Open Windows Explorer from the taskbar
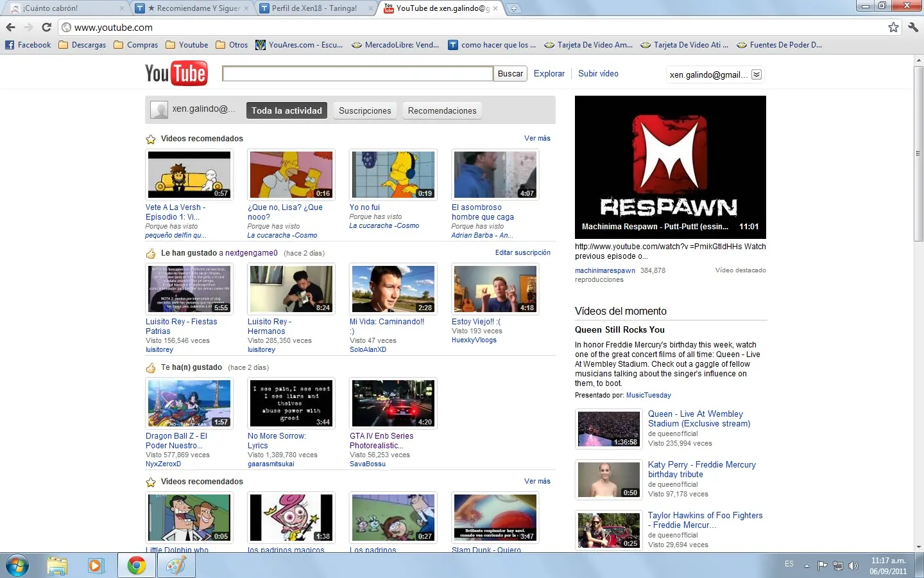This screenshot has width=924, height=578. point(57,566)
